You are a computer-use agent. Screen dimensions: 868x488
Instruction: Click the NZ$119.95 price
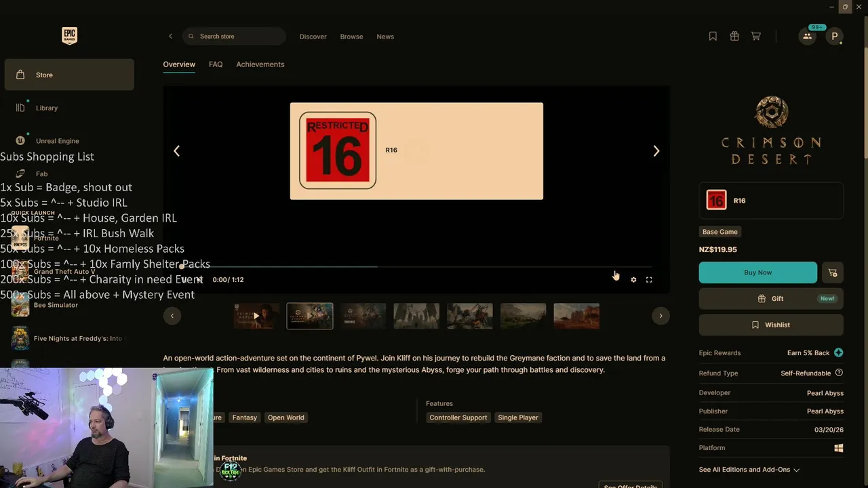point(717,249)
